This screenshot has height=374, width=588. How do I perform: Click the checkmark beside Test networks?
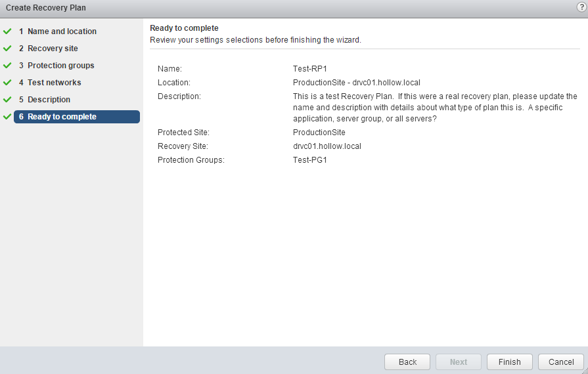click(x=7, y=83)
